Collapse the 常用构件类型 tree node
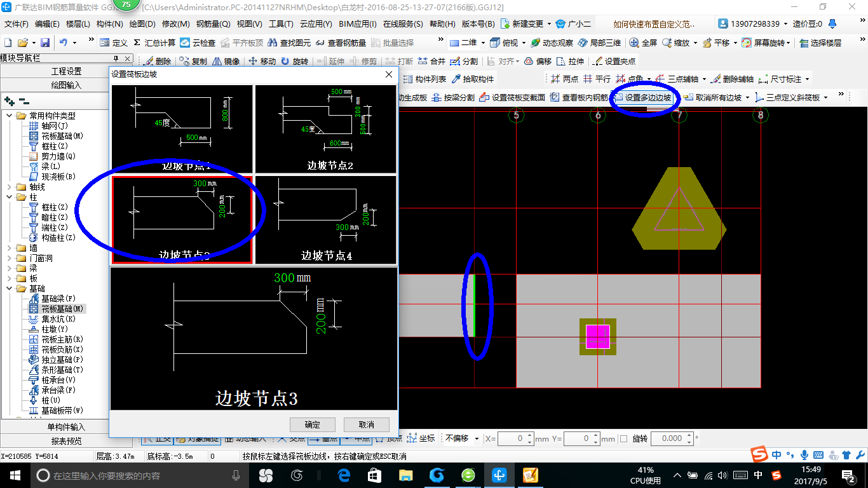The height and width of the screenshot is (488, 868). [x=9, y=116]
